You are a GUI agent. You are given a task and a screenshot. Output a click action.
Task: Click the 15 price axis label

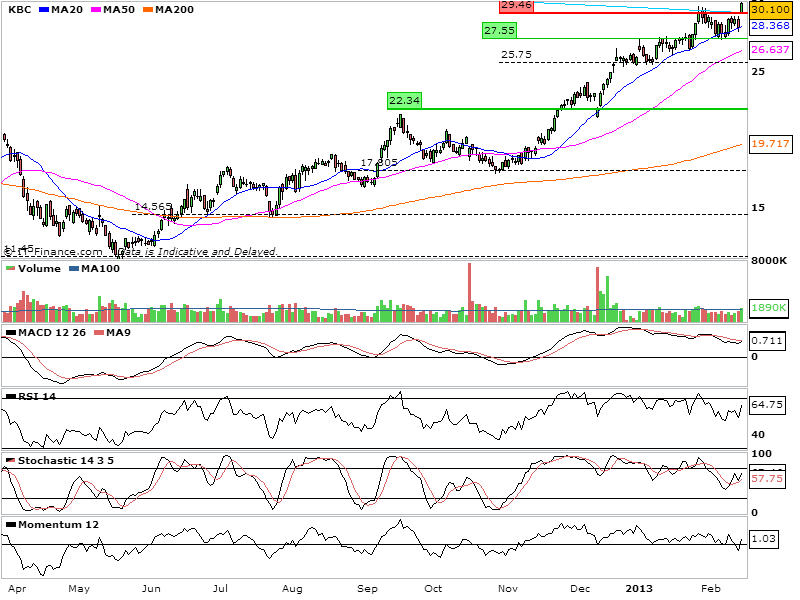click(x=758, y=208)
